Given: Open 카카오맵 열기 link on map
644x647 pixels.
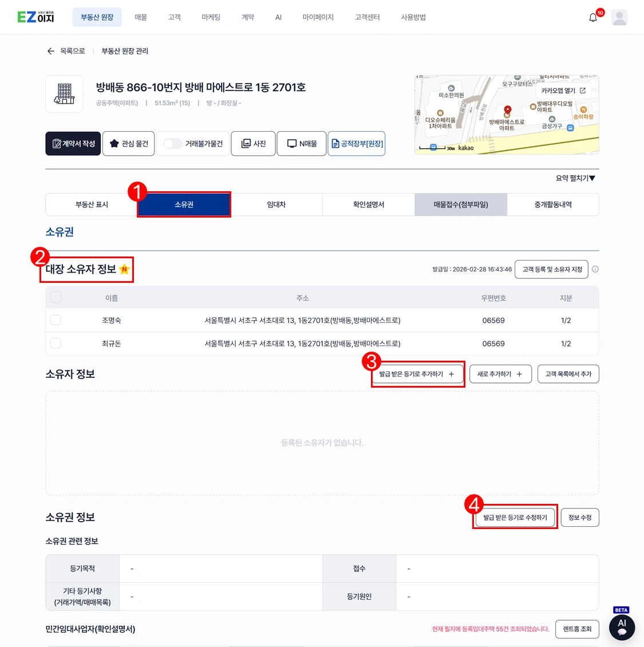Looking at the screenshot, I should [x=563, y=90].
